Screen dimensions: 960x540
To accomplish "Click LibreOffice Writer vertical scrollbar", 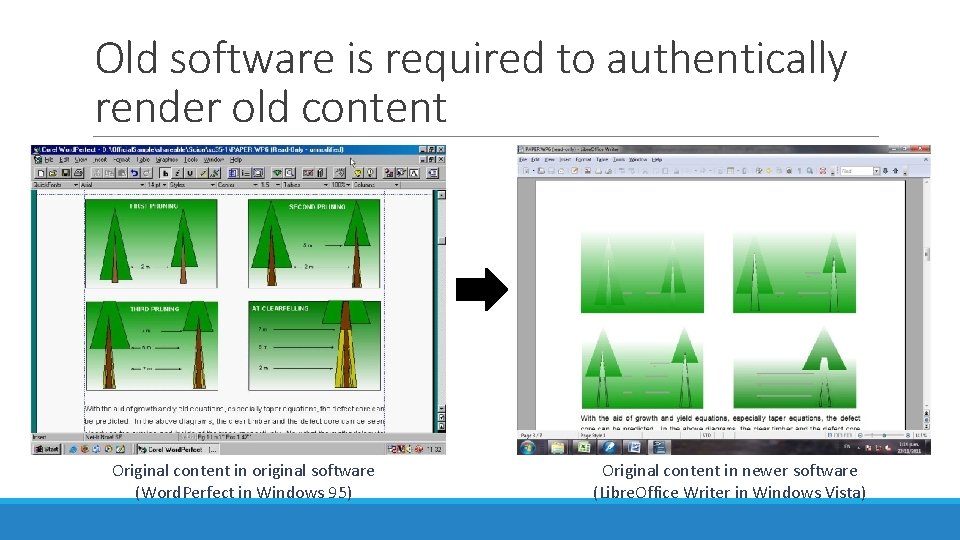I will click(926, 294).
